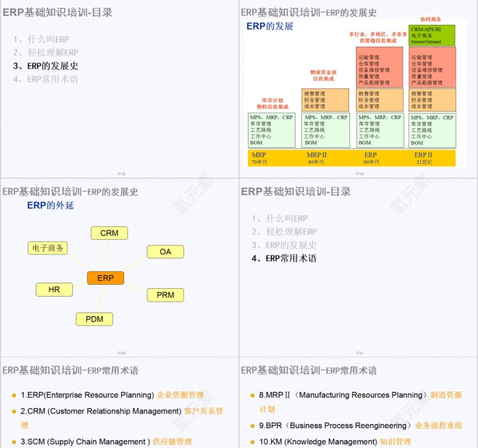This screenshot has width=478, height=448.
Task: Select the HR shape
Action: coord(54,290)
